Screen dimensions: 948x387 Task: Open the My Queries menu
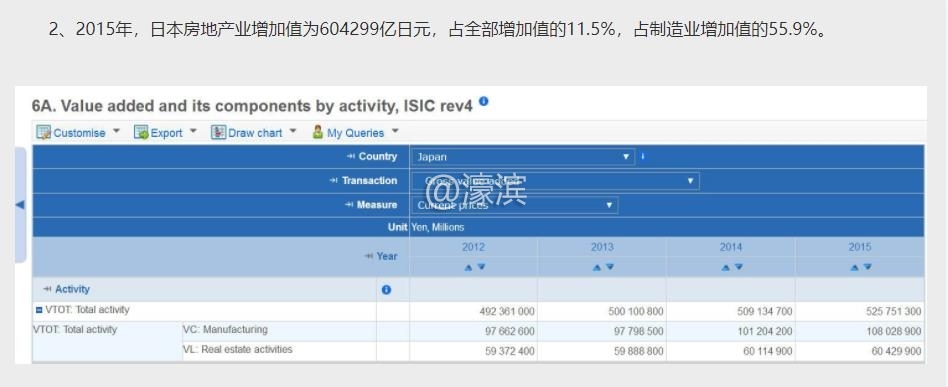point(355,132)
